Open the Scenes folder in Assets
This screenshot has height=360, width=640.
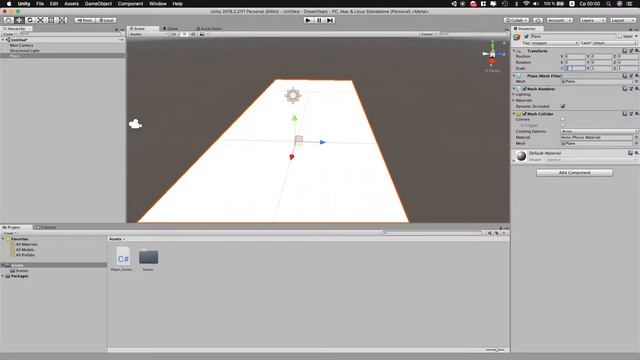[x=149, y=257]
